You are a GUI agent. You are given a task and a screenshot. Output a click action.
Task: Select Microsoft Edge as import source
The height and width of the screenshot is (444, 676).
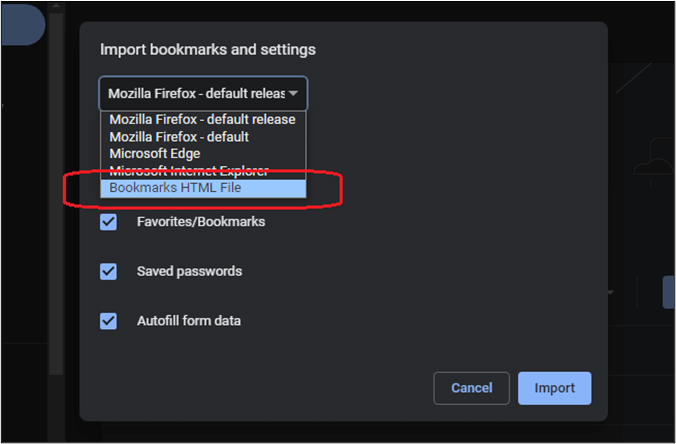pyautogui.click(x=155, y=153)
